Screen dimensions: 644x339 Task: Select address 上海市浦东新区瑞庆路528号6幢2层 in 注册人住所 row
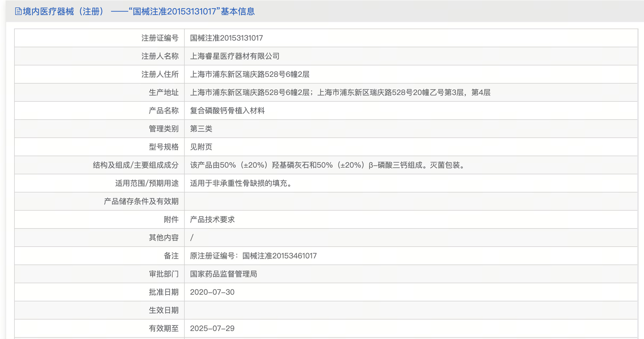point(250,74)
